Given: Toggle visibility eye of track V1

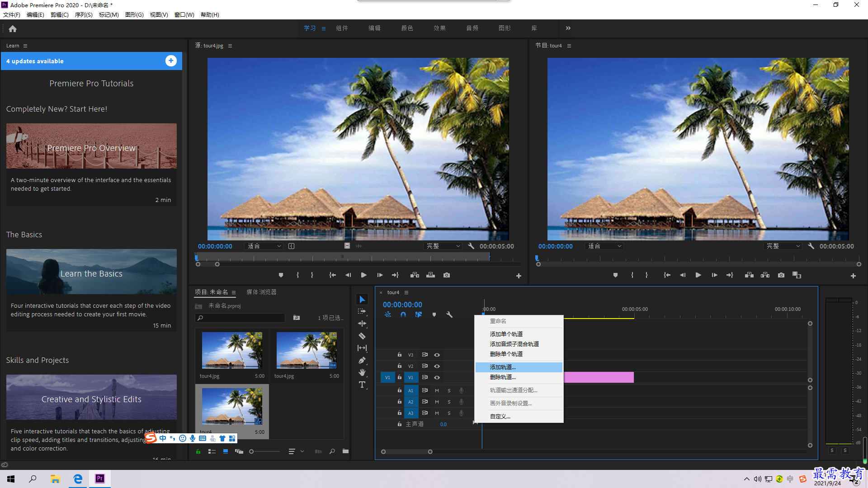Looking at the screenshot, I should tap(437, 377).
